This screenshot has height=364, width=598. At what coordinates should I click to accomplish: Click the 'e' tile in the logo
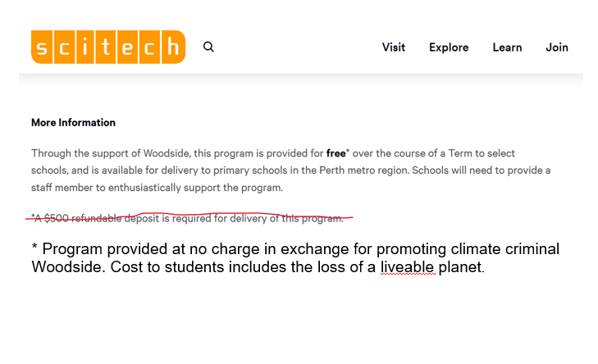[x=129, y=47]
